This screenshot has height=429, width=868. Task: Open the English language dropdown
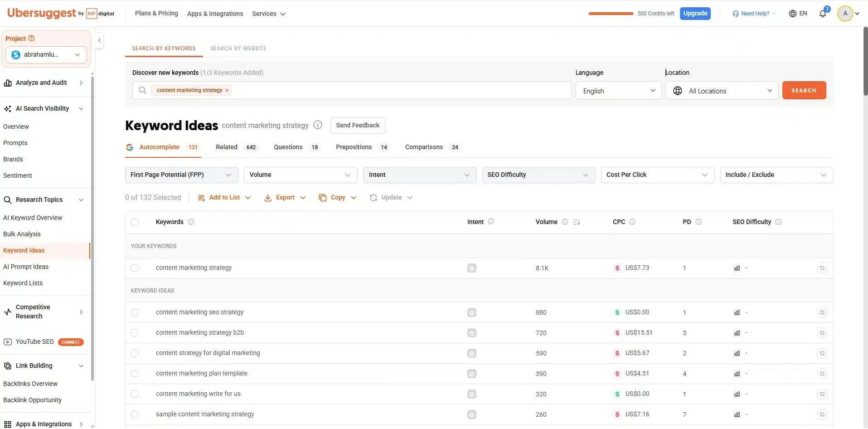click(x=619, y=91)
